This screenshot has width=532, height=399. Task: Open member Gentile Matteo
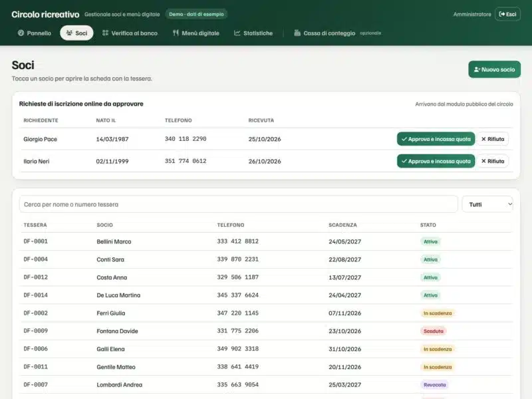(266, 367)
